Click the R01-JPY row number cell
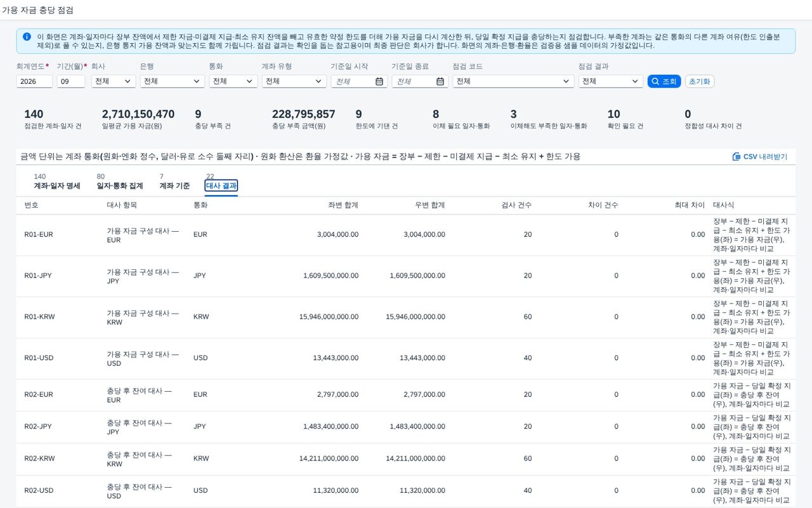This screenshot has height=508, width=812. pos(39,276)
